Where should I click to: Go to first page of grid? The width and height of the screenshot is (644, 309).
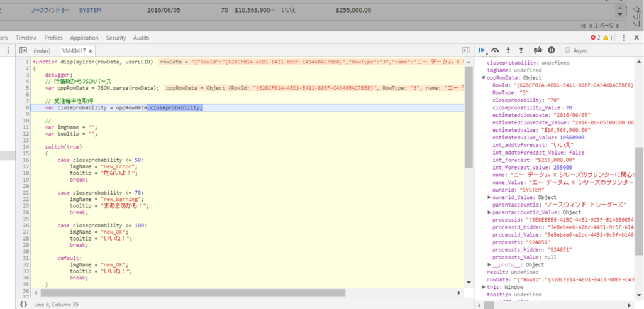click(x=584, y=26)
